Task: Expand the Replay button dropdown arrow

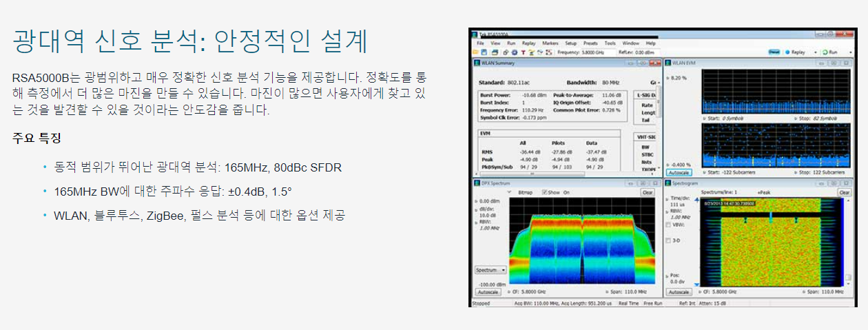Action: click(x=816, y=52)
